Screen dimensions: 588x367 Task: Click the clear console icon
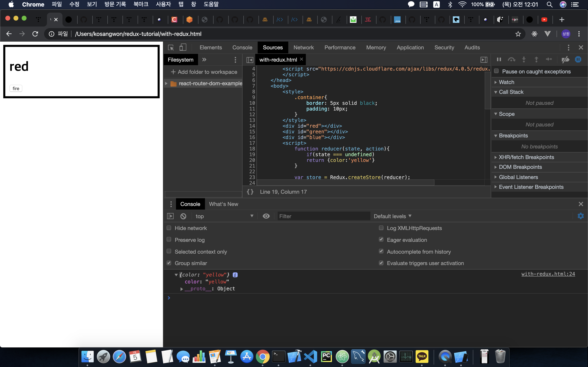pos(183,216)
